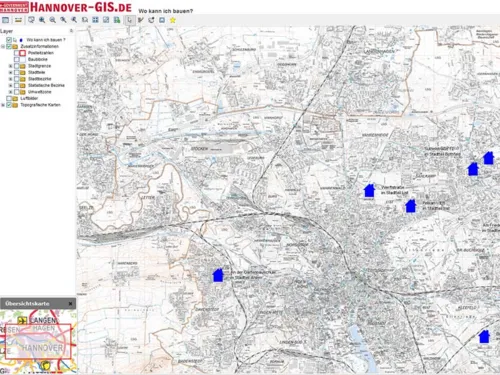Click the green sheet export icon

[117, 20]
